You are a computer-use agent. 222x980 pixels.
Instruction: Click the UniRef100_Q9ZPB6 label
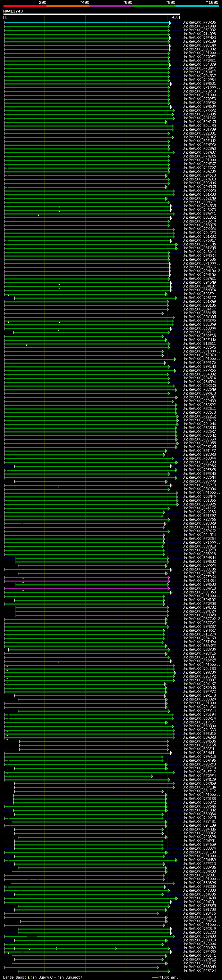tap(199, 466)
